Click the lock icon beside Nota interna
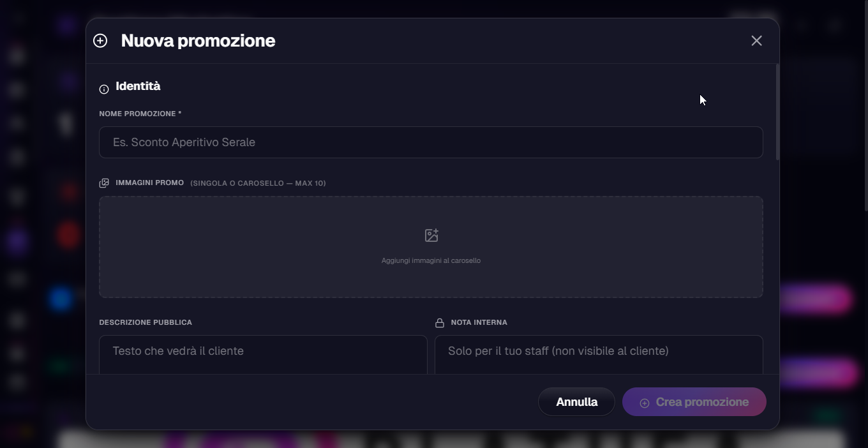The height and width of the screenshot is (448, 868). coord(440,323)
